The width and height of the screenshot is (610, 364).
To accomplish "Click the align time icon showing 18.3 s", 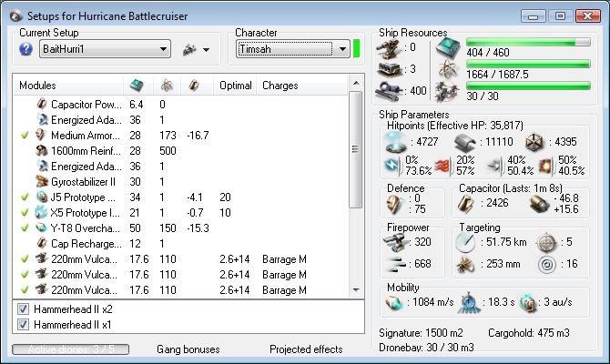I will pyautogui.click(x=468, y=302).
